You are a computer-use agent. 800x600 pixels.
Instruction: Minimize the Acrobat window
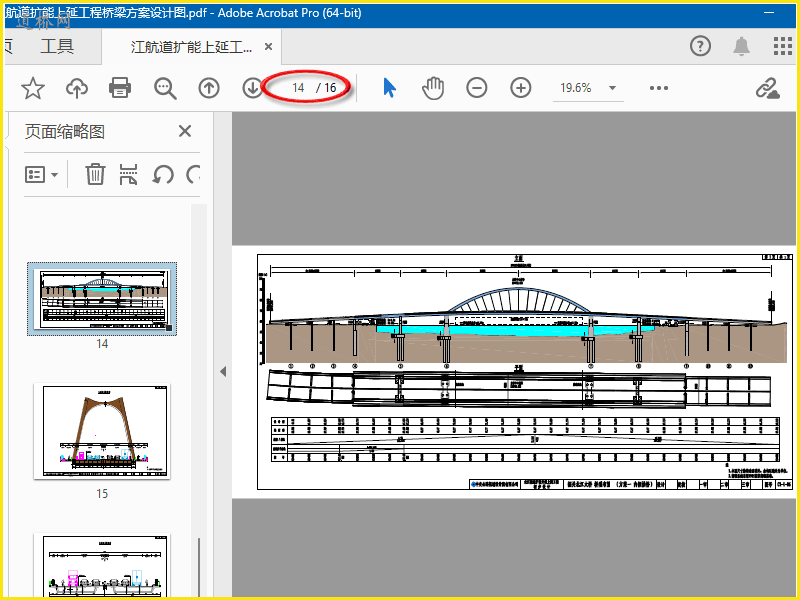click(769, 13)
